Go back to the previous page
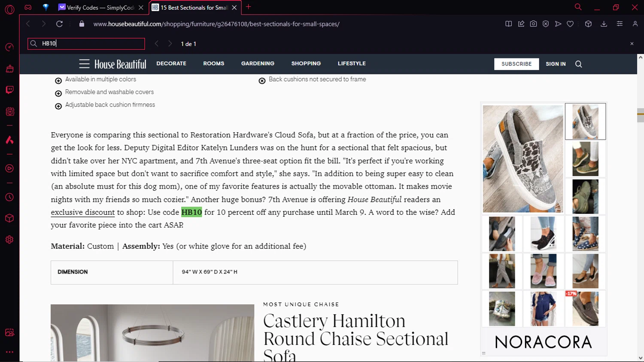Image resolution: width=644 pixels, height=362 pixels. [x=28, y=24]
